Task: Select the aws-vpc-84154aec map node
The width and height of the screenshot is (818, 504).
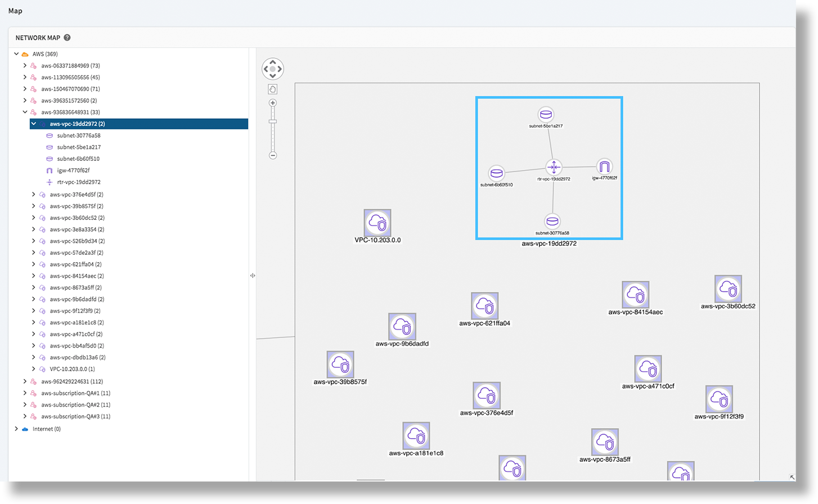Action: pos(636,295)
